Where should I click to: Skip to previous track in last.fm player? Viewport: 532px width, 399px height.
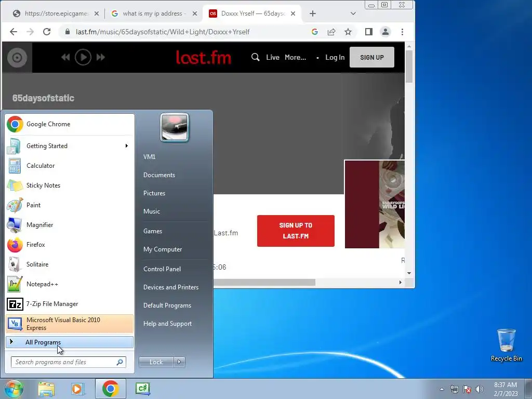[65, 57]
